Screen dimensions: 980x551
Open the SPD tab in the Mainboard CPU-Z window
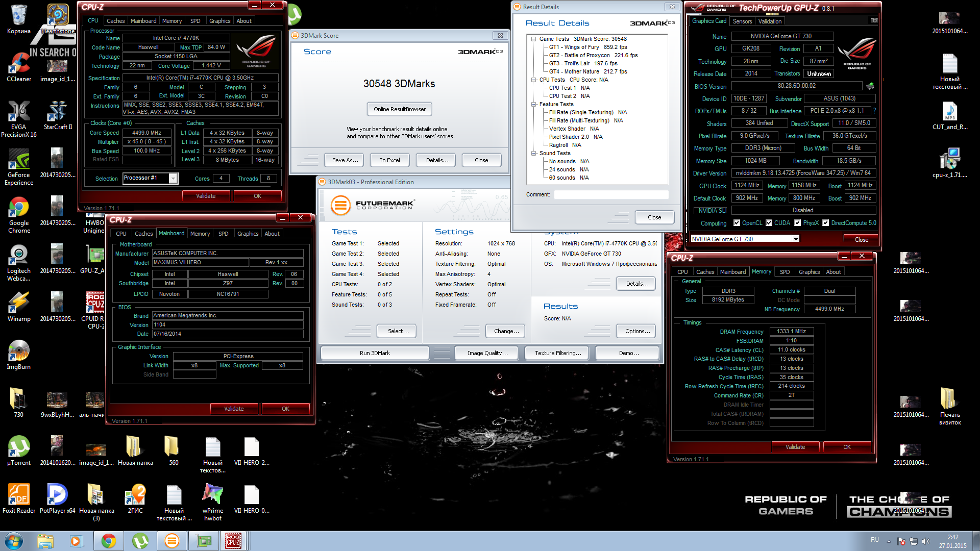click(x=224, y=234)
